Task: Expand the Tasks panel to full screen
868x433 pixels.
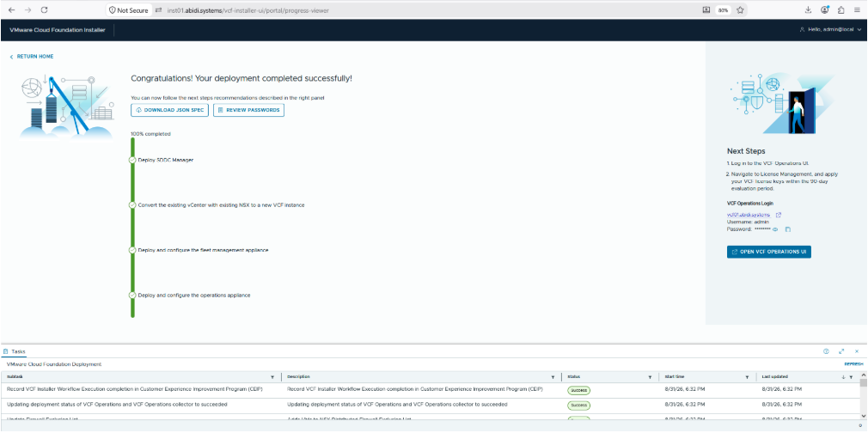Action: click(841, 351)
